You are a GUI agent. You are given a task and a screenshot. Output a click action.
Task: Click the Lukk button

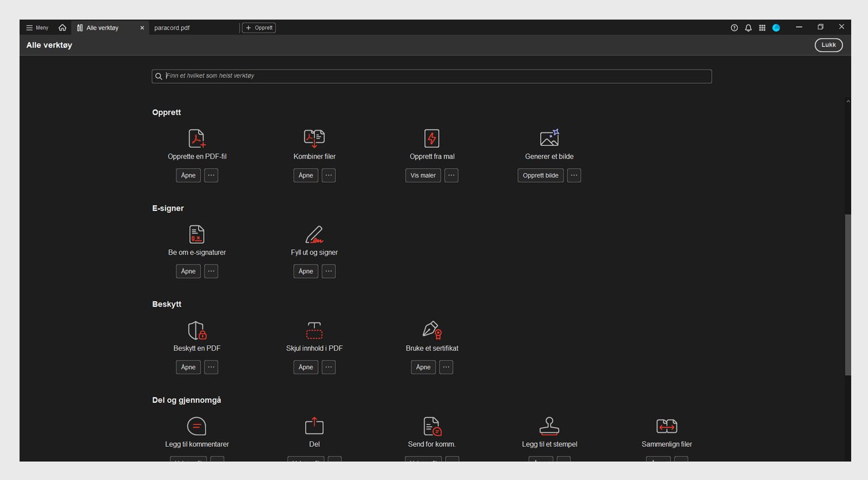coord(828,45)
